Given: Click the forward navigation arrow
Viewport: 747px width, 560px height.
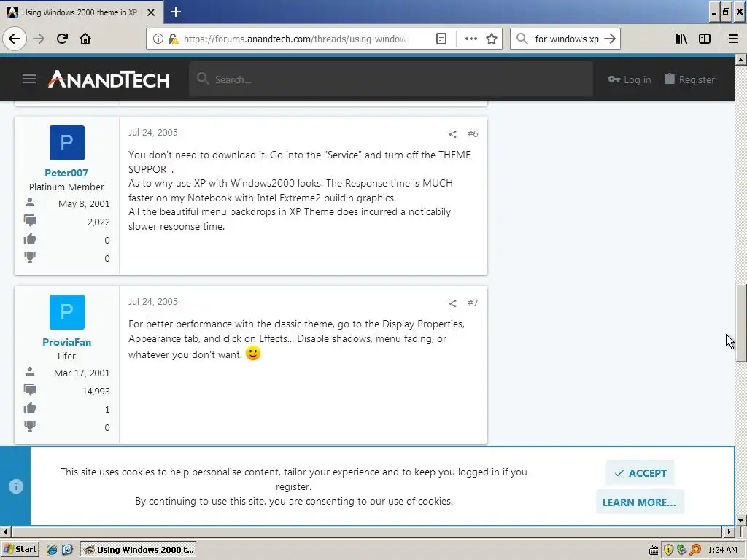Looking at the screenshot, I should 39,39.
